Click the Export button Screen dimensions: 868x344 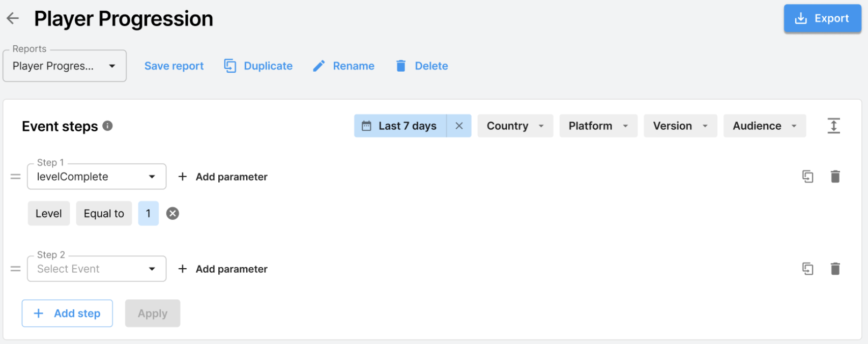[822, 19]
